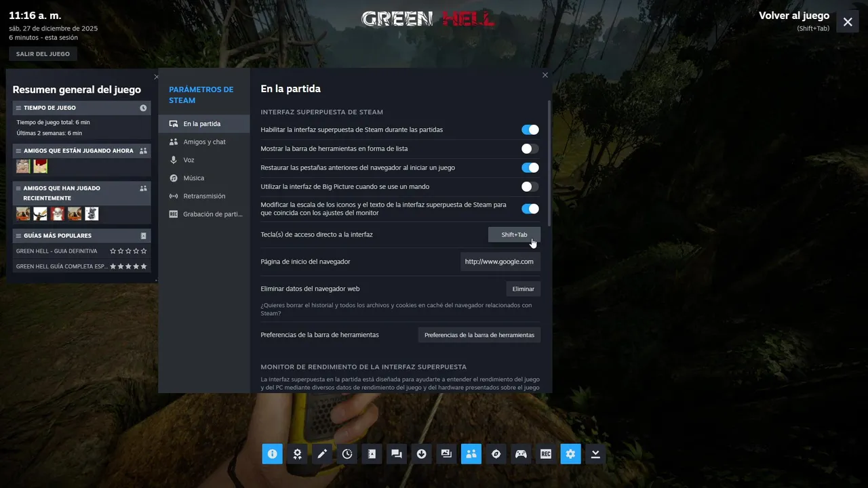868x488 pixels.
Task: Click drag handle icon of Tiempo de juego section
Action: 19,108
